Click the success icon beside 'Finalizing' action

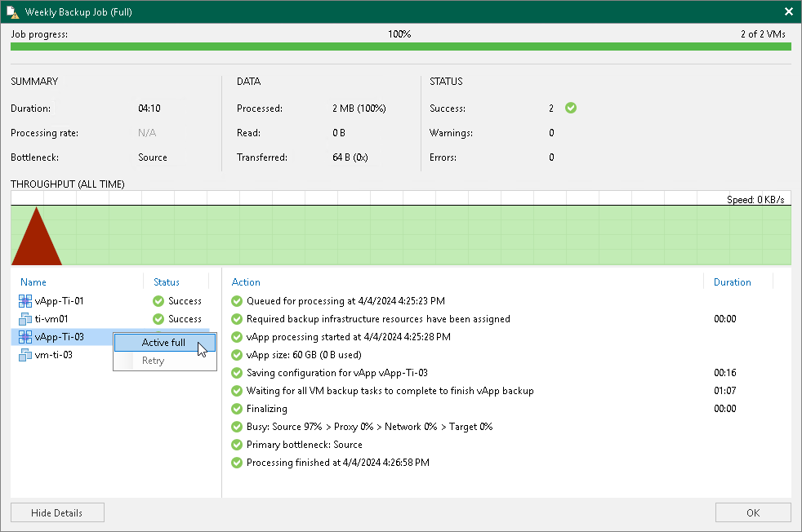(236, 409)
